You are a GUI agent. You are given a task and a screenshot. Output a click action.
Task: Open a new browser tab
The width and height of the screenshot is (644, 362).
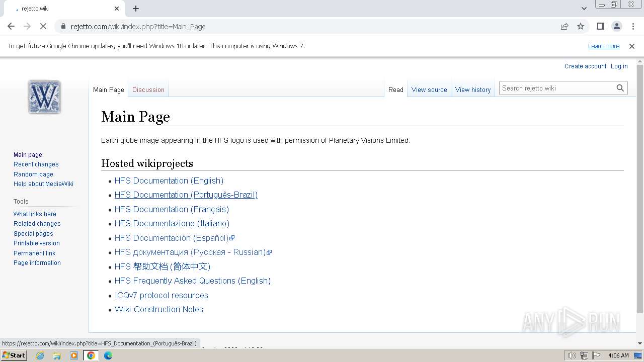click(136, 9)
